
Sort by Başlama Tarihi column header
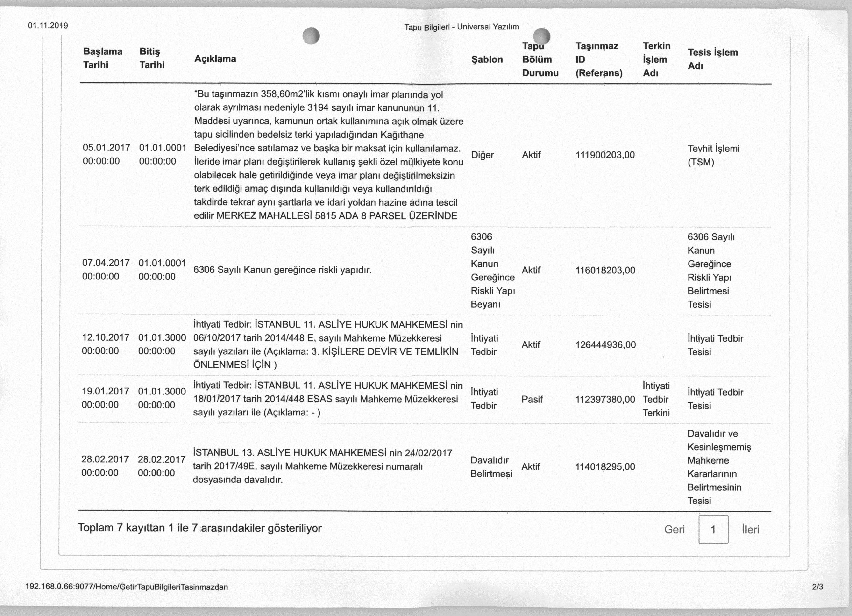103,58
